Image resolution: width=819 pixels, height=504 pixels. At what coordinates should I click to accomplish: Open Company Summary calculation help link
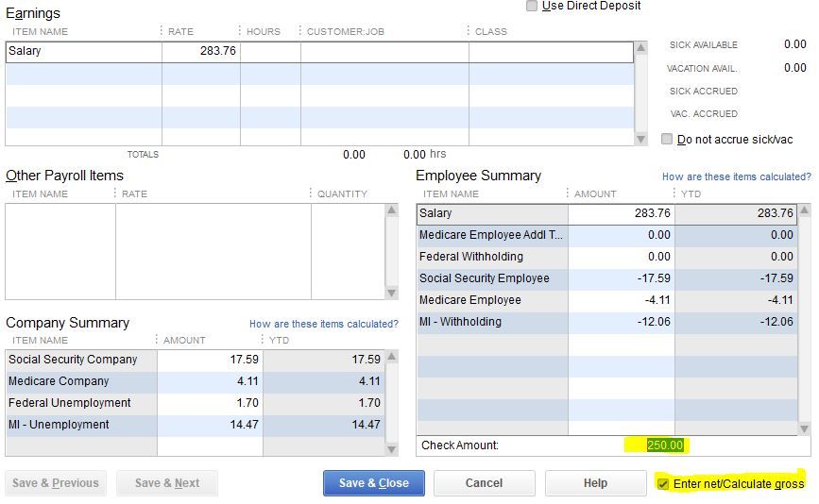(323, 324)
